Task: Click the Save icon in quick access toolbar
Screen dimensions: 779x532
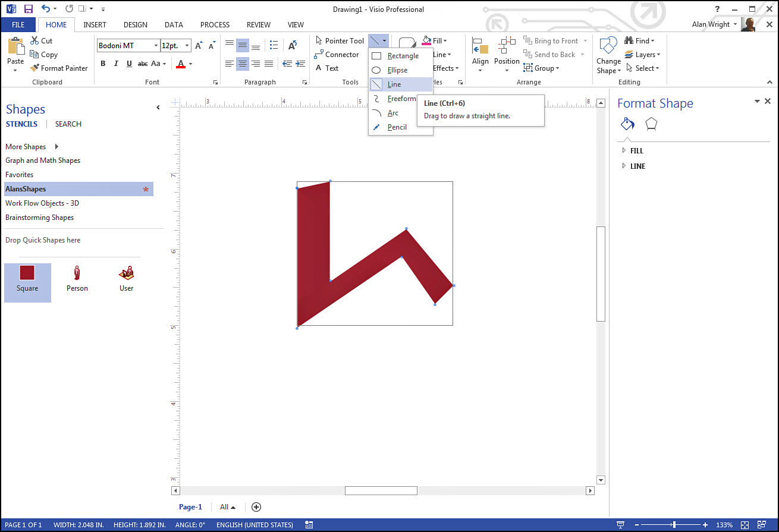Action: click(x=29, y=9)
